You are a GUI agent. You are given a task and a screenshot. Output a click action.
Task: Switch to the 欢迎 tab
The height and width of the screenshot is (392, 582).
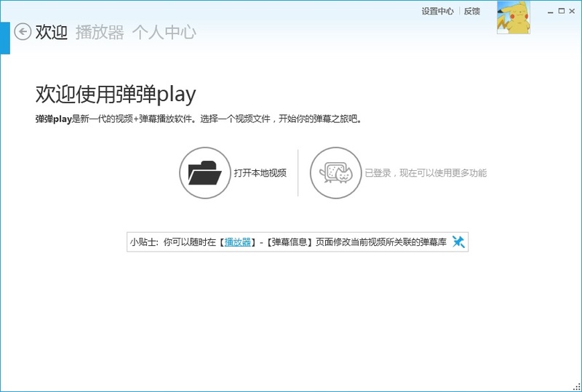[51, 32]
